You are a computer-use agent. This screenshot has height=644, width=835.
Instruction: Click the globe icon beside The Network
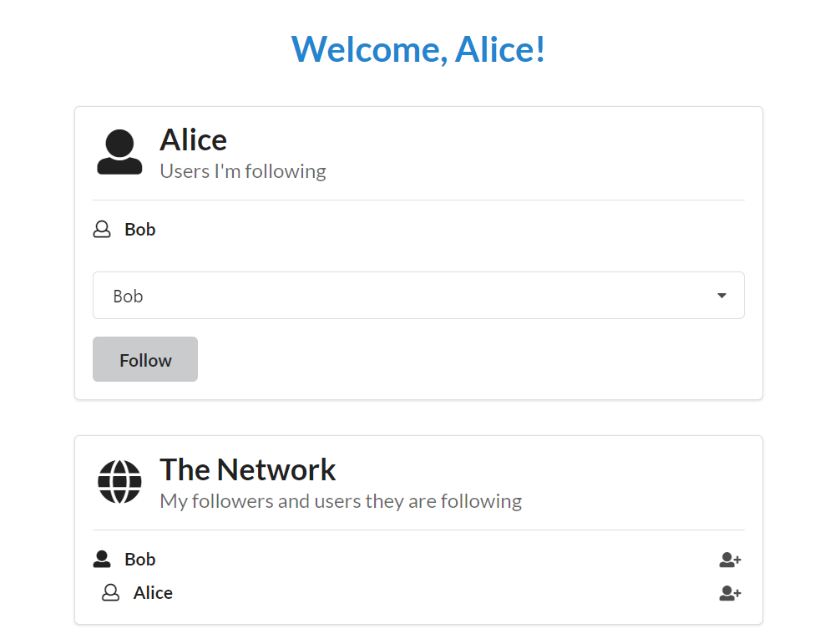tap(119, 482)
